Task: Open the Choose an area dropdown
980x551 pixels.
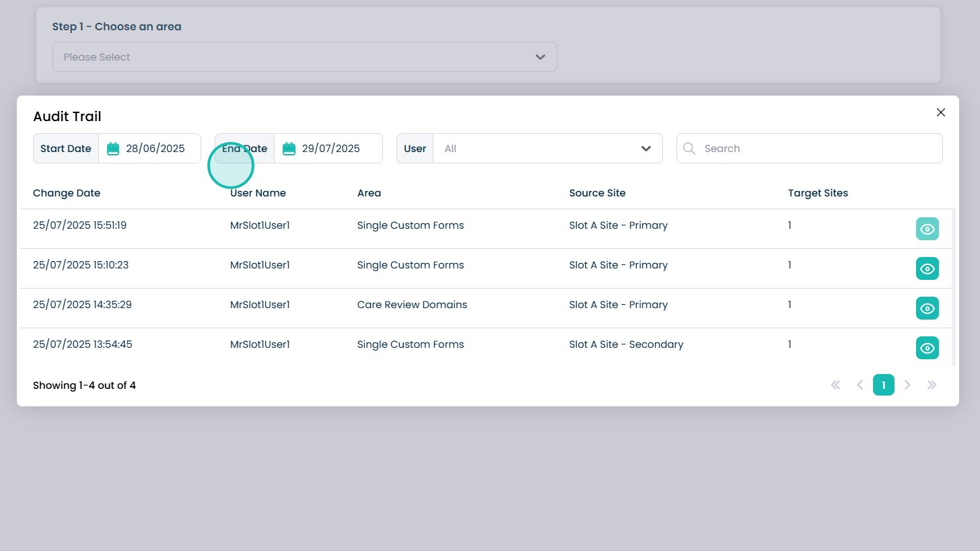Action: [304, 57]
